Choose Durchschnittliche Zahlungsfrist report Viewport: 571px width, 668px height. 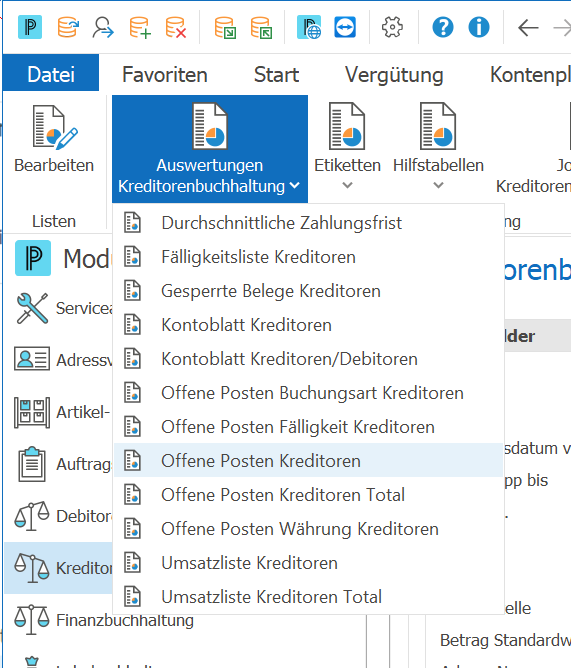[x=309, y=223]
